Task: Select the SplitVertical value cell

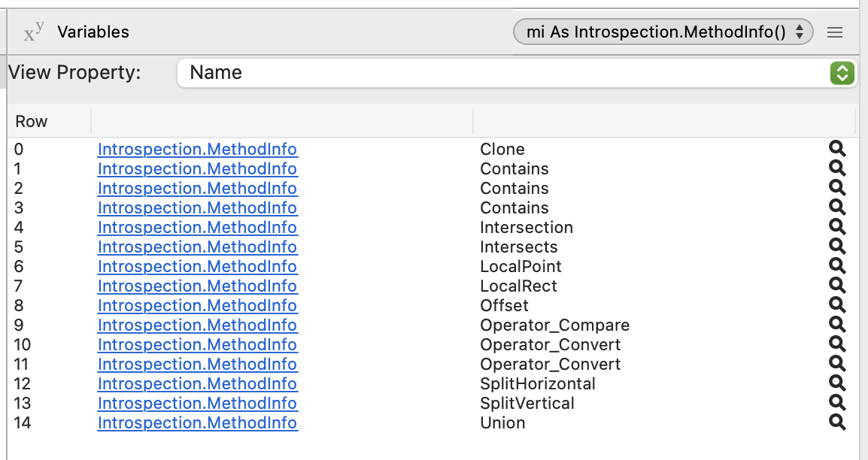Action: tap(527, 403)
